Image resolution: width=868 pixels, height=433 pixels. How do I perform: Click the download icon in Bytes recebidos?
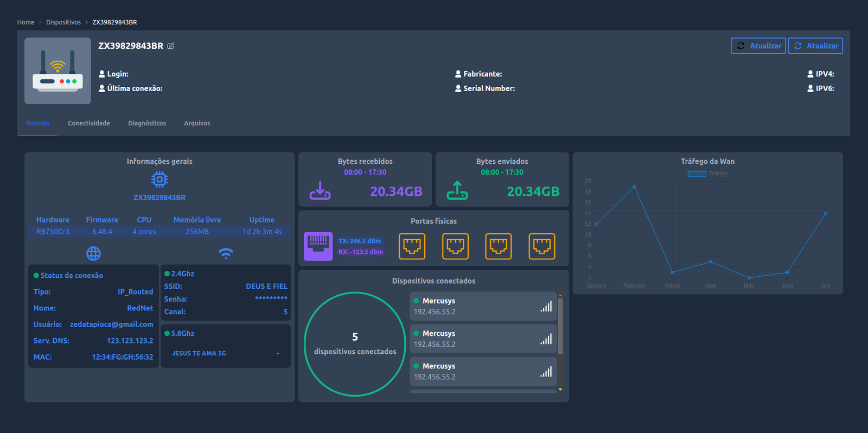[320, 190]
